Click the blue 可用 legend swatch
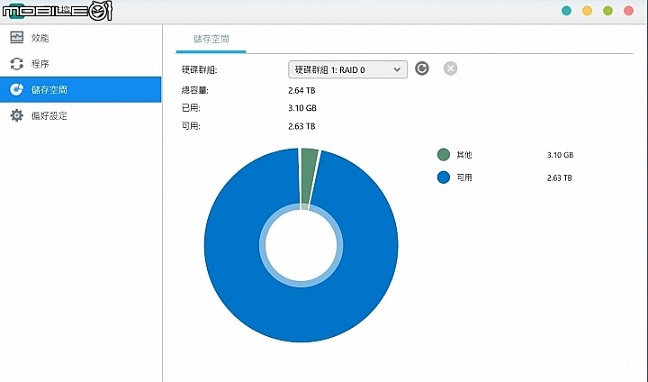Viewport: 648px width, 382px height. pos(443,177)
